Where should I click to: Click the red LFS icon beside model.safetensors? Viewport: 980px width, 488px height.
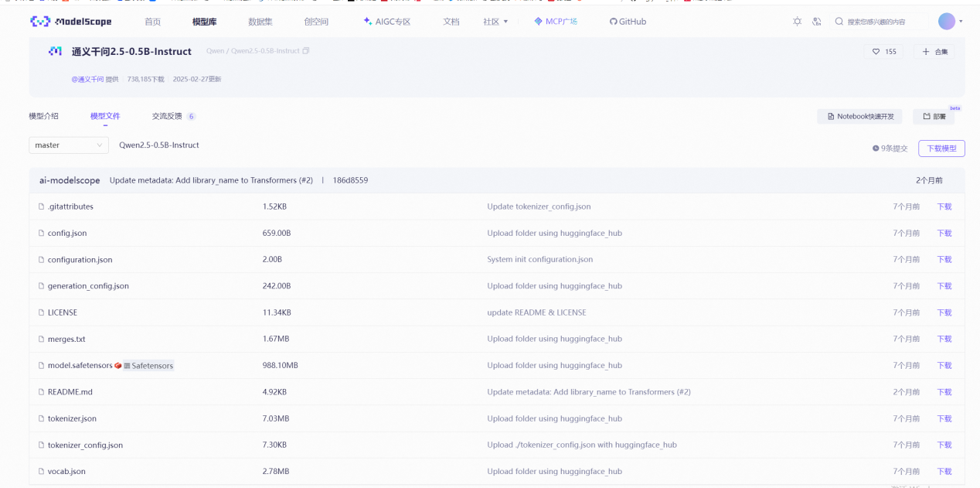pos(118,365)
